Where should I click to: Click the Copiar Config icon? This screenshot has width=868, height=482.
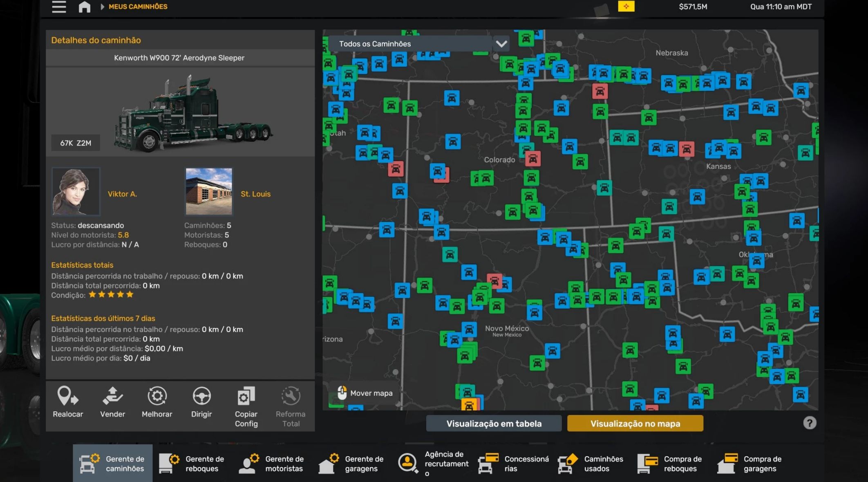tap(246, 396)
